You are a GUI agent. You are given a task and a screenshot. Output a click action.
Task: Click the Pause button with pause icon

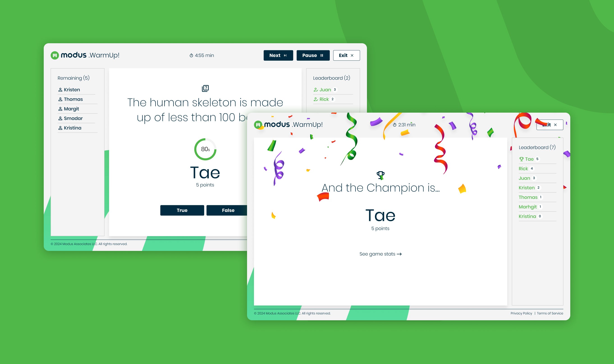313,55
